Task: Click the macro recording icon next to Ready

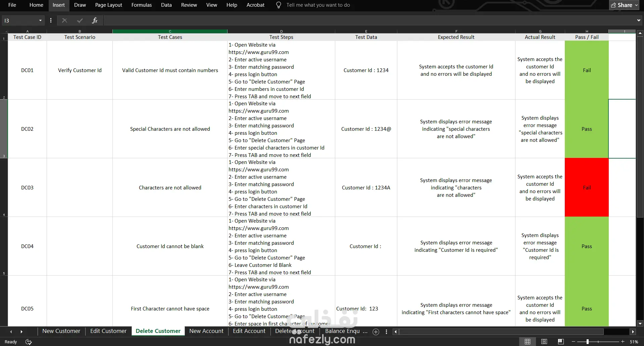Action: (29, 342)
